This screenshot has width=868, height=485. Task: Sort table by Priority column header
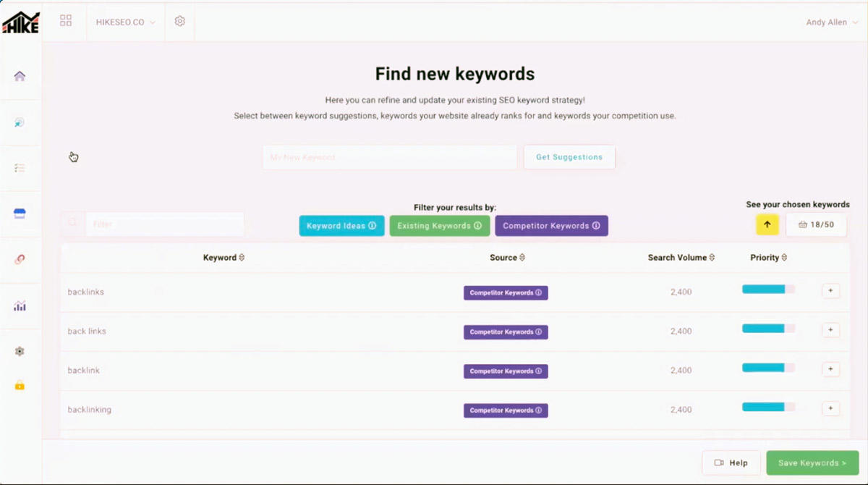click(x=768, y=258)
